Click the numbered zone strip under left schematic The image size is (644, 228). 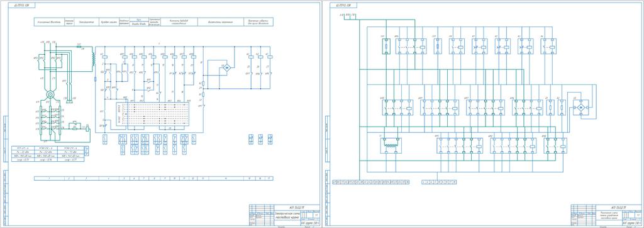154,179
